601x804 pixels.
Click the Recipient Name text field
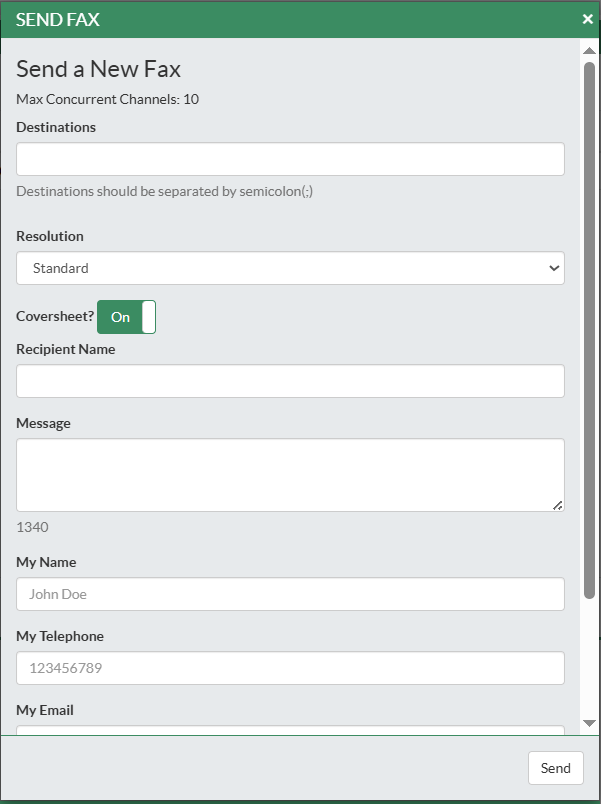[x=290, y=381]
